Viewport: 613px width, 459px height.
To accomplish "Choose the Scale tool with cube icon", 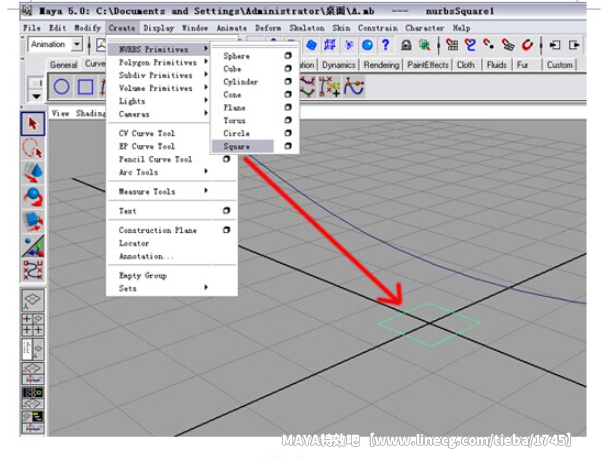I will (33, 221).
